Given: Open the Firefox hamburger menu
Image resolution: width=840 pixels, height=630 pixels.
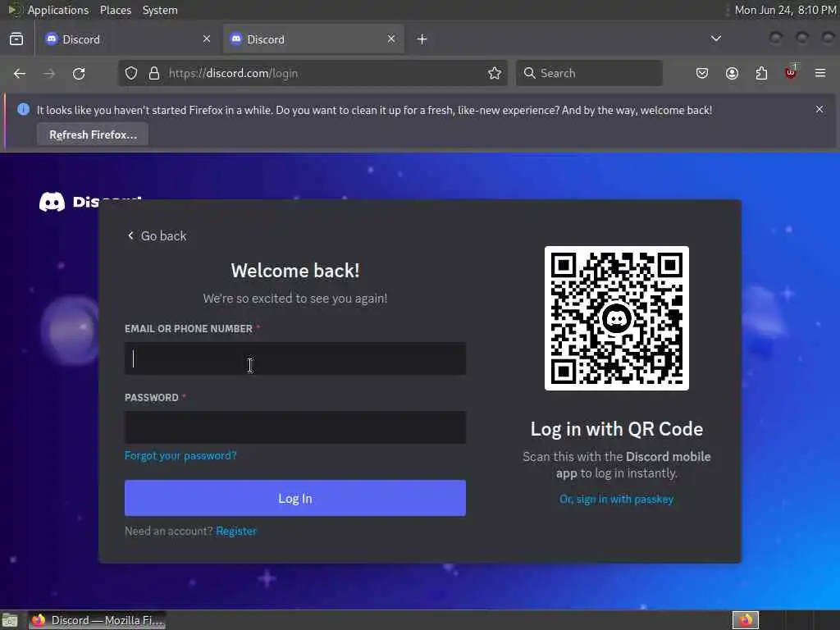Looking at the screenshot, I should 820,73.
